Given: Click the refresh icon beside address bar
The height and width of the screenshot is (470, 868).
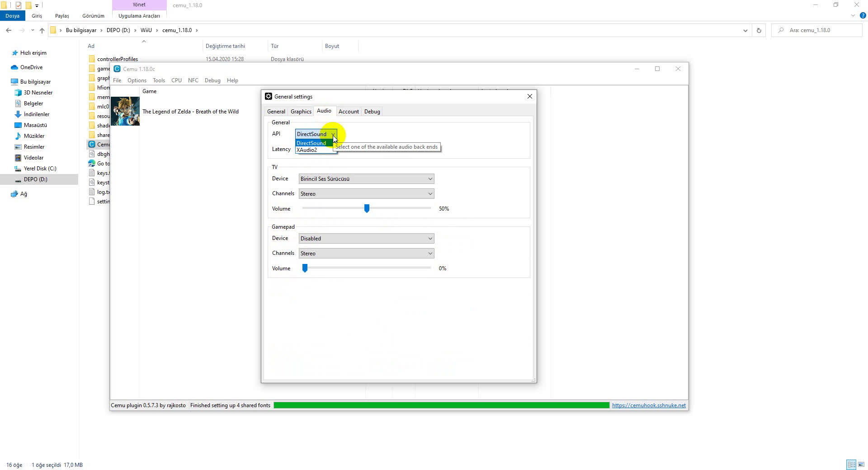Looking at the screenshot, I should pos(759,30).
